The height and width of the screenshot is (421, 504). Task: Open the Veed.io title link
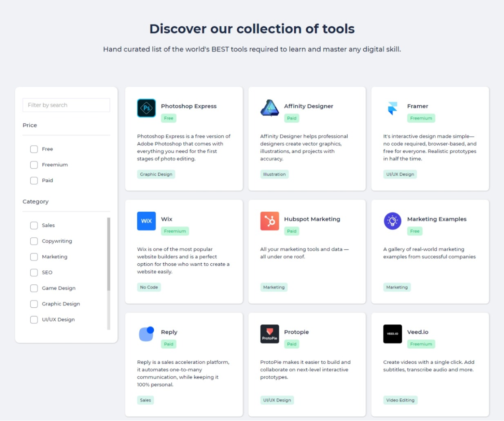tap(417, 332)
